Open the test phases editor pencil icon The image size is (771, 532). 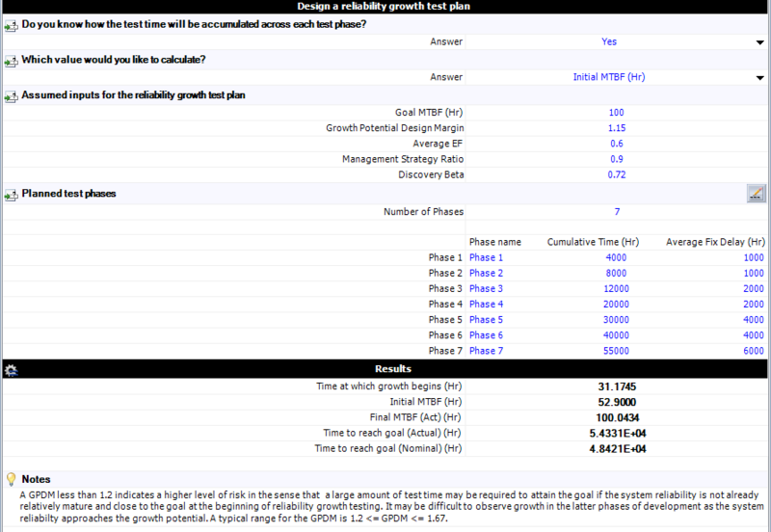(757, 193)
